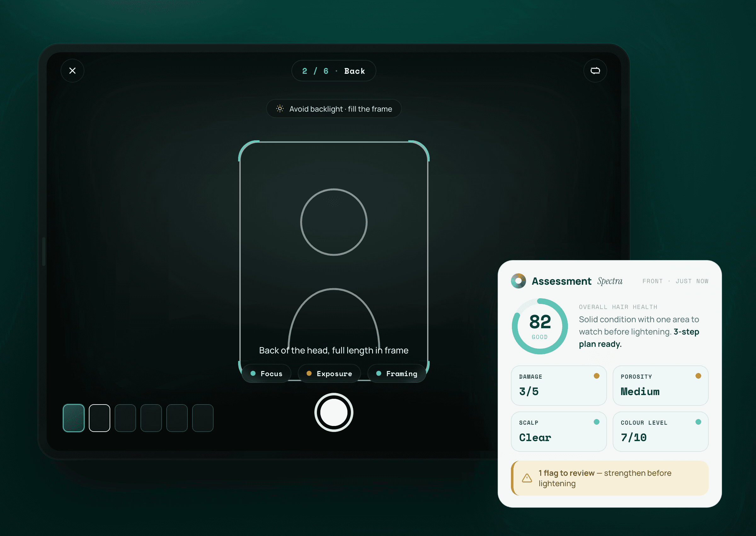This screenshot has width=756, height=536.
Task: Click the Exposure status chip
Action: tap(329, 373)
